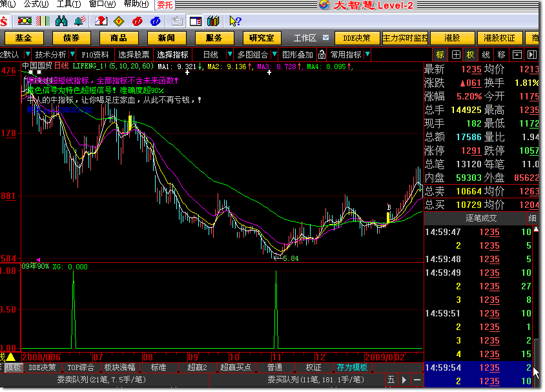This screenshot has height=392, width=545.
Task: Switch to the 板块涨幅 bottom tab
Action: tap(120, 367)
